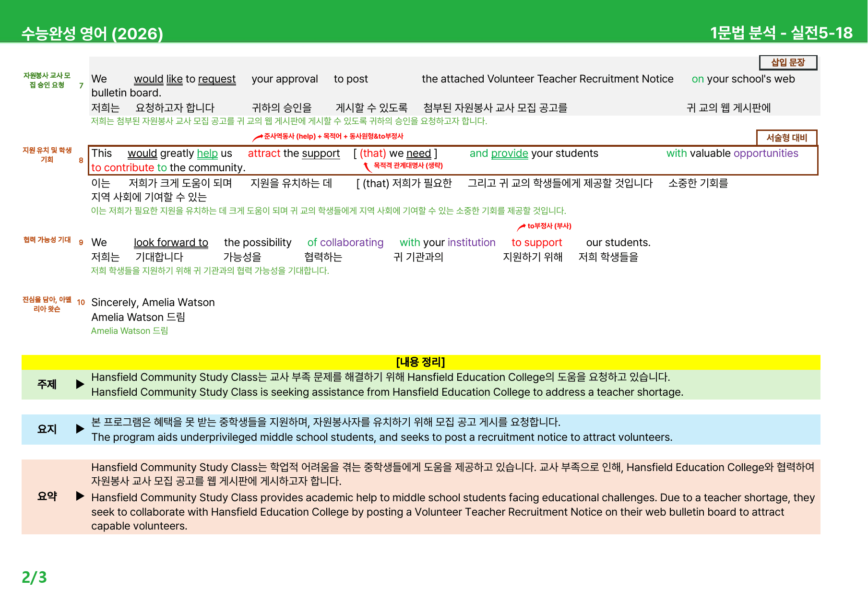Viewport: 868px width, 613px height.
Task: Click the line 'Hansfield Community Study Class is seeking assistance'
Action: pos(387,392)
